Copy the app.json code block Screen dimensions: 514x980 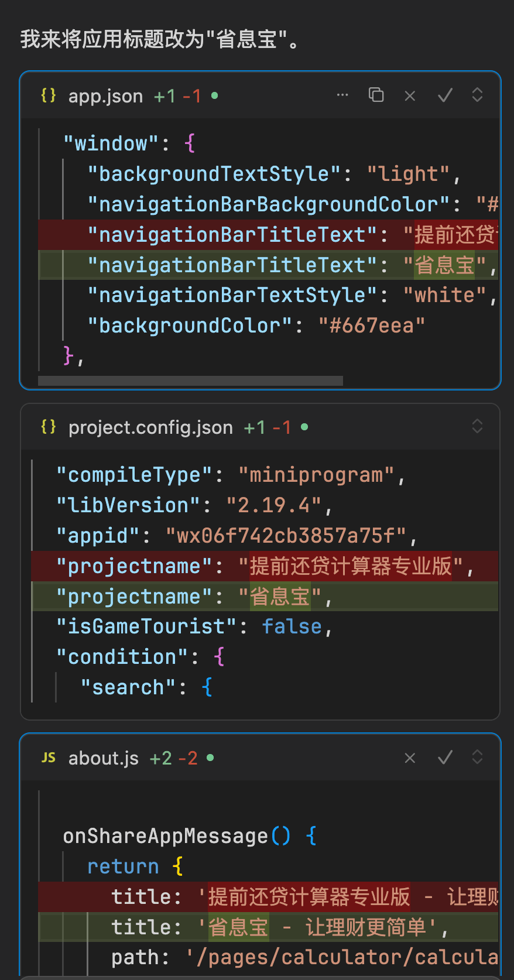point(376,95)
